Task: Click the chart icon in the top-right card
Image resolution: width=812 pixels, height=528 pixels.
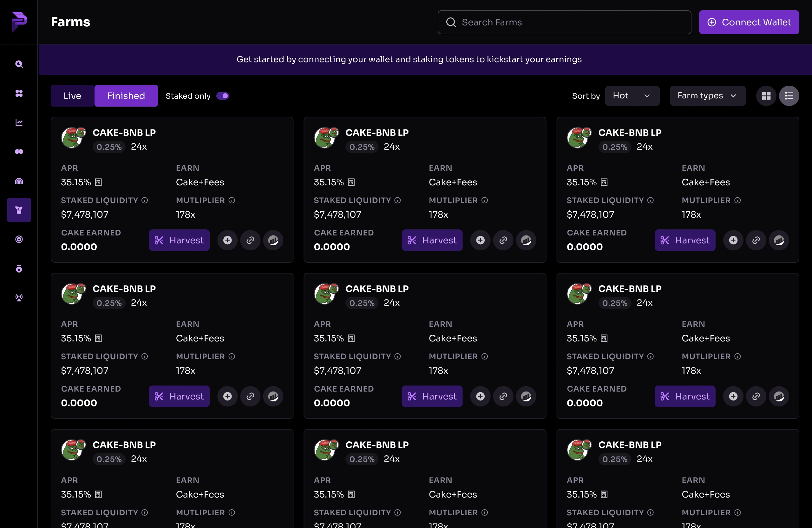Action: tap(779, 240)
